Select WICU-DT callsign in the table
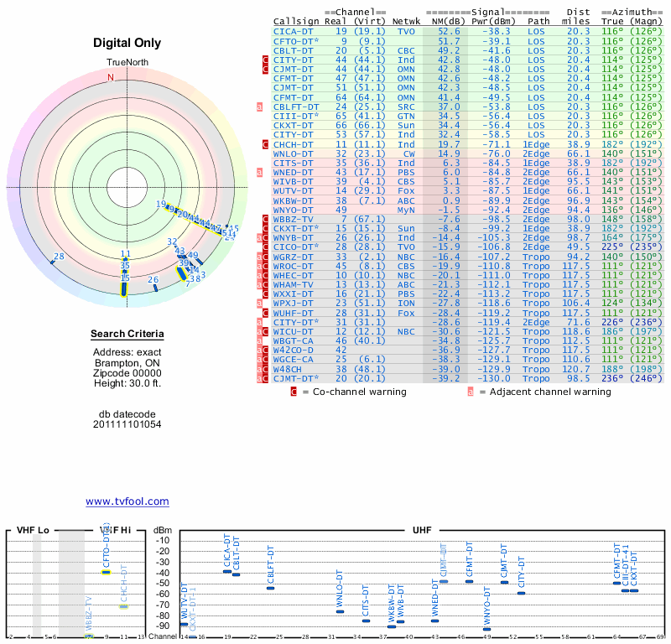 (x=293, y=331)
